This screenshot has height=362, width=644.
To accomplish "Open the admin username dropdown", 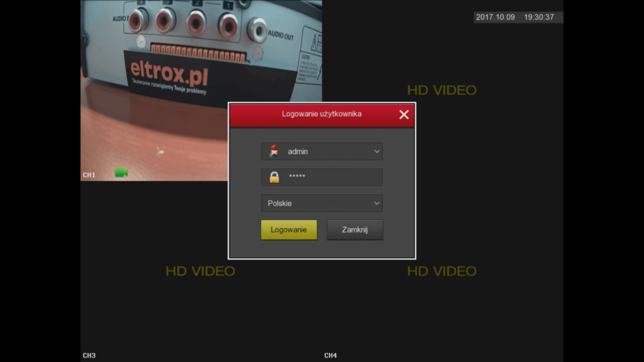I will click(322, 151).
